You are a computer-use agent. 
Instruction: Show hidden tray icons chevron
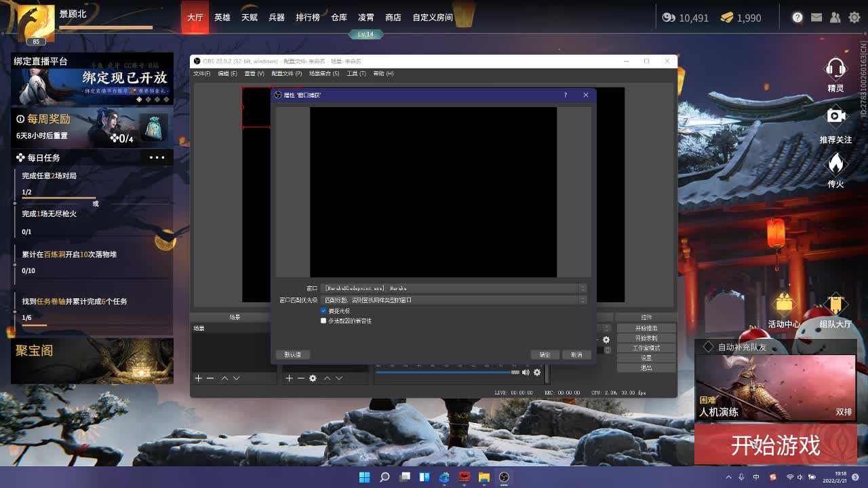tap(729, 477)
